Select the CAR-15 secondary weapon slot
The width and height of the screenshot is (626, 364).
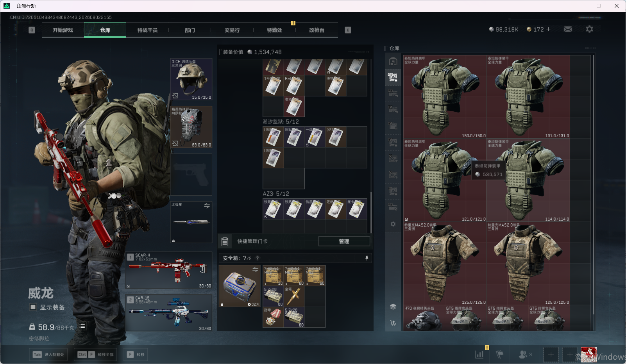coord(169,313)
